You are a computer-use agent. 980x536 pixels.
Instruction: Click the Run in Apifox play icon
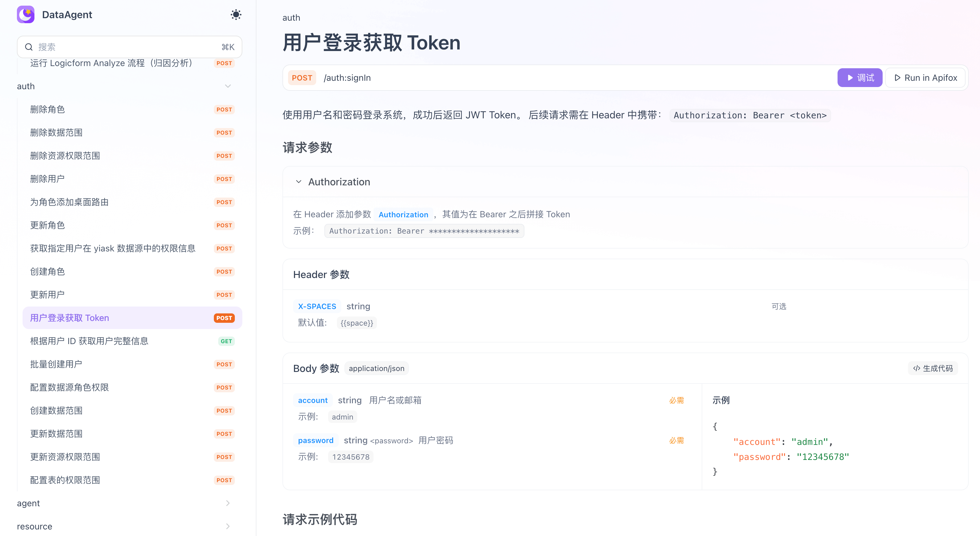[x=897, y=78]
